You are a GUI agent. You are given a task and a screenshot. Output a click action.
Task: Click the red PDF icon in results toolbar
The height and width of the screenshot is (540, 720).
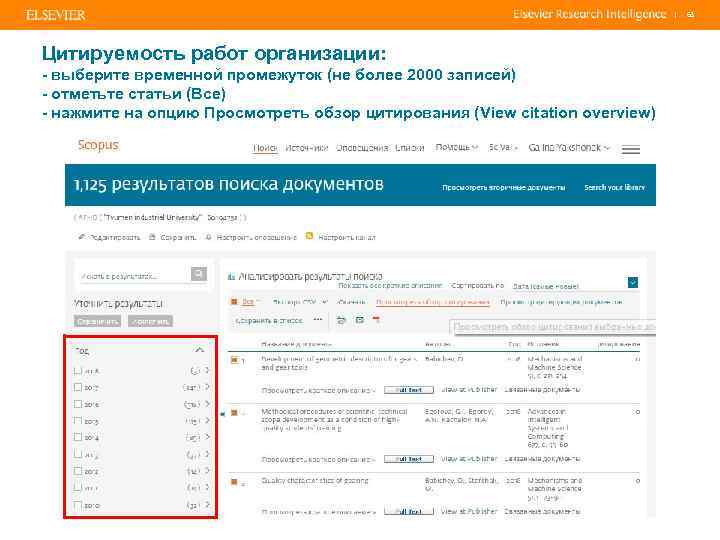coord(377,319)
